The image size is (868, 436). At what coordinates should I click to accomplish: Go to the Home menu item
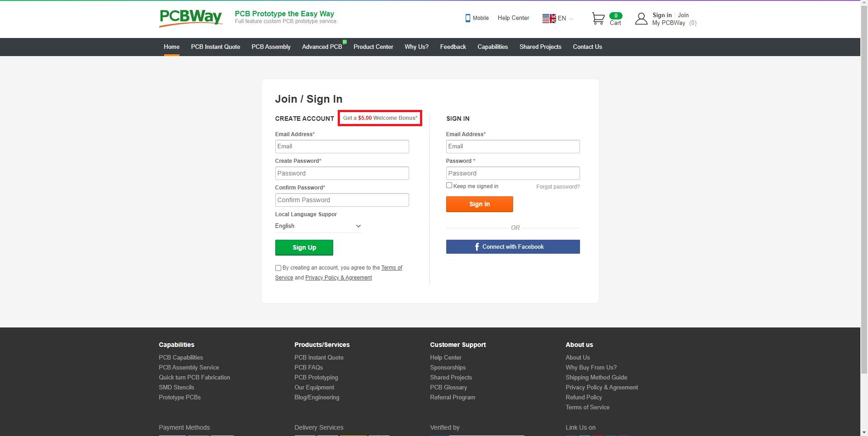click(x=171, y=47)
